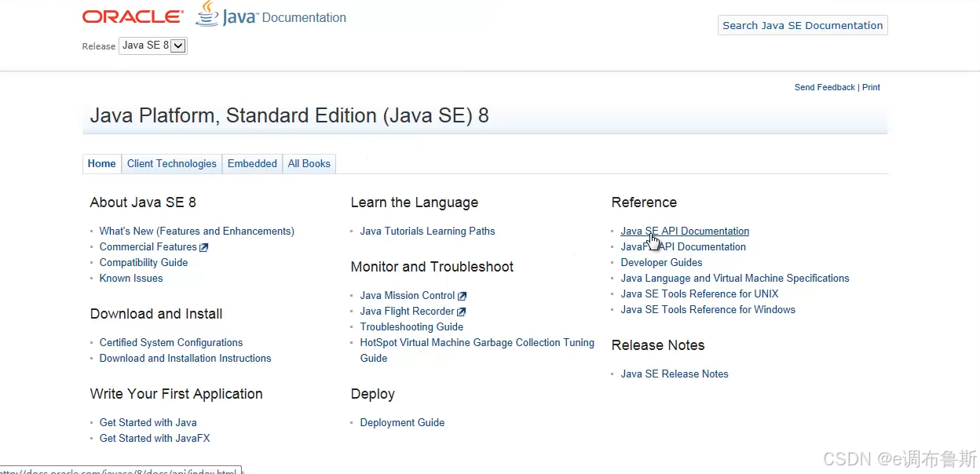Image resolution: width=980 pixels, height=474 pixels.
Task: Click external link icon beside Commercial Features
Action: 203,247
